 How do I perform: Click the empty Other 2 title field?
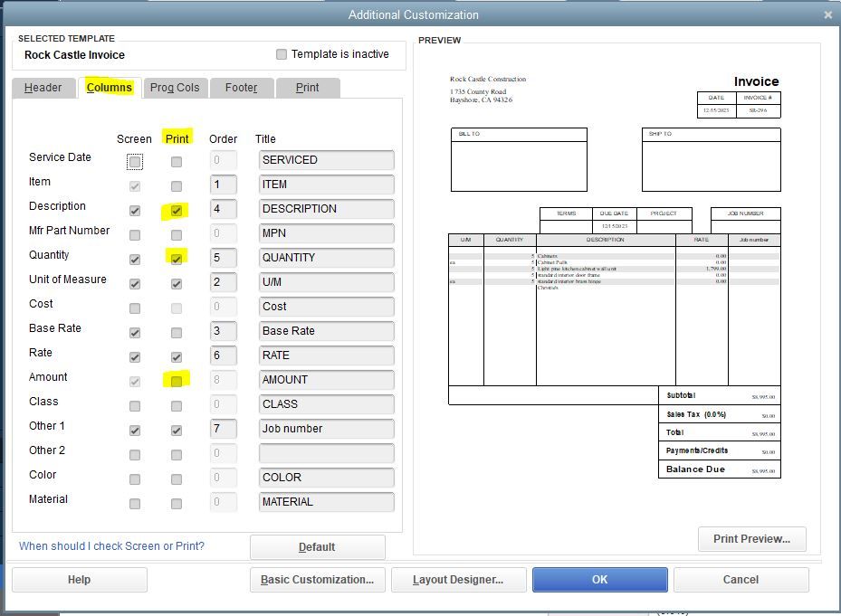326,453
